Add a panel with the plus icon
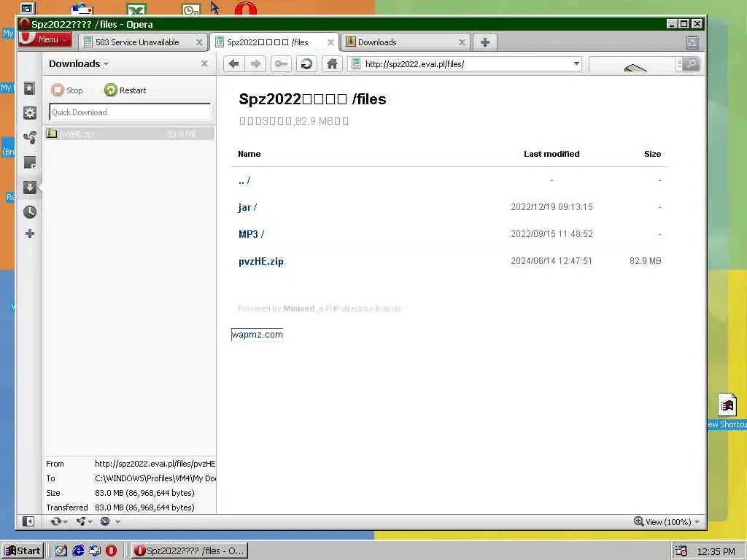The height and width of the screenshot is (560, 747). (29, 233)
